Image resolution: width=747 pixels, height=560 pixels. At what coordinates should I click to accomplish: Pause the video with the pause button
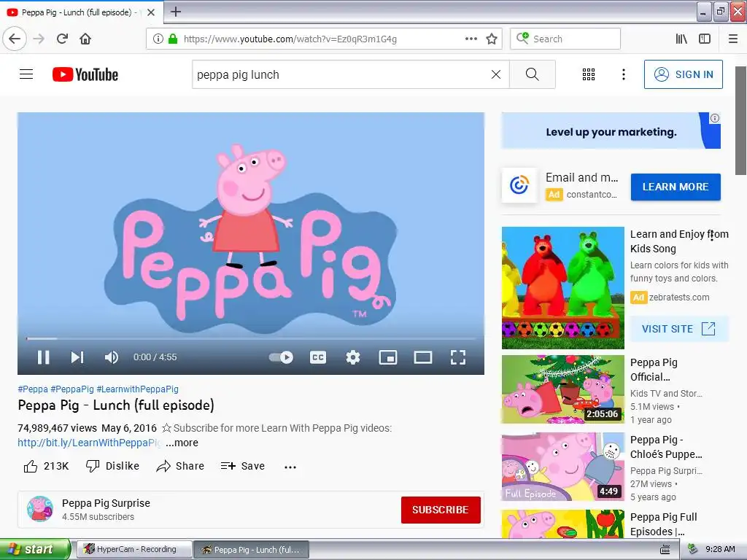[x=43, y=357]
